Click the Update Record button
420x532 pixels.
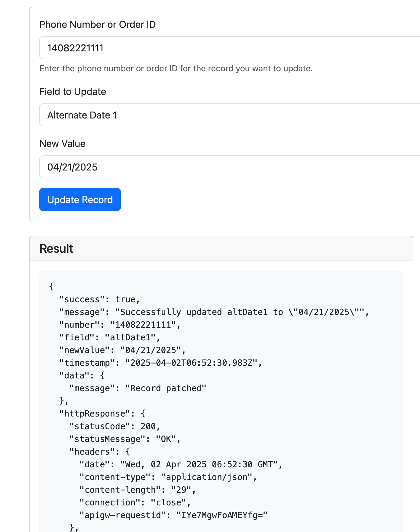pos(80,199)
